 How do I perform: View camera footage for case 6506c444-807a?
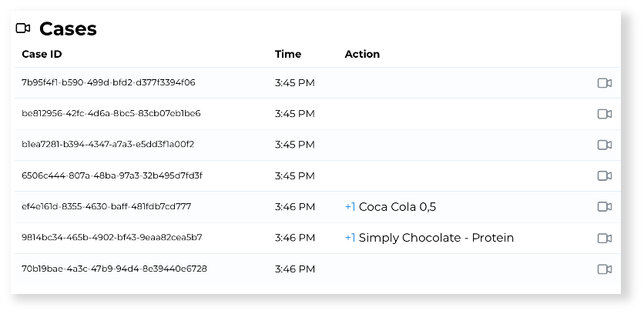[x=605, y=175]
